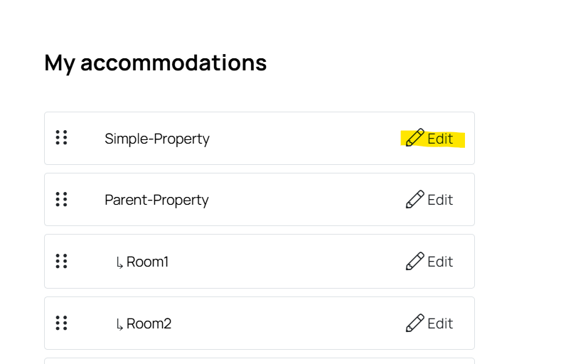Click the Parent-Property reorder dots handle

click(61, 200)
